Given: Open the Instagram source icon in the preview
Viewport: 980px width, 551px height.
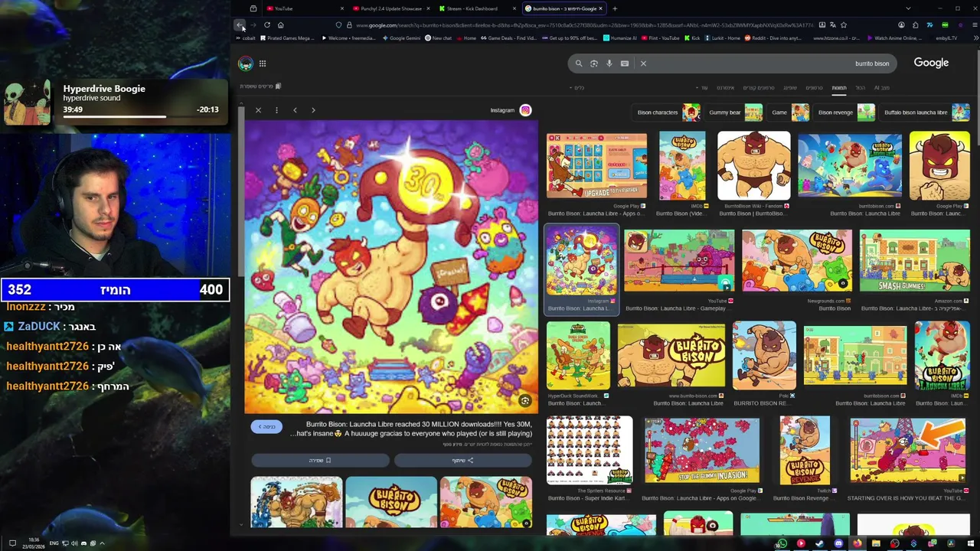Looking at the screenshot, I should point(525,110).
